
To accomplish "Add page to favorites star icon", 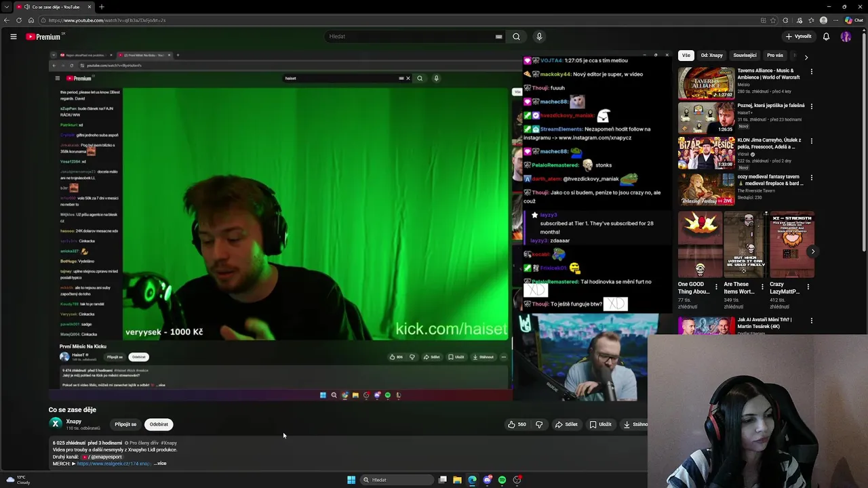I will point(774,20).
